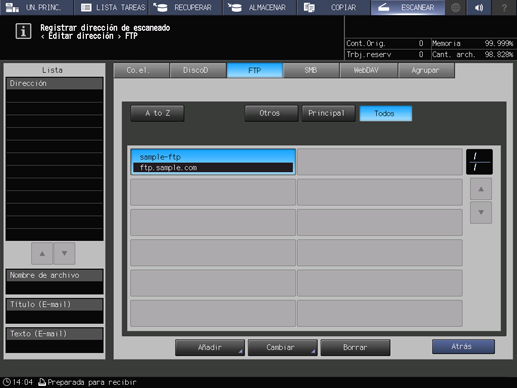Click the Memoria 99.999% readout
The height and width of the screenshot is (388, 517).
point(473,43)
